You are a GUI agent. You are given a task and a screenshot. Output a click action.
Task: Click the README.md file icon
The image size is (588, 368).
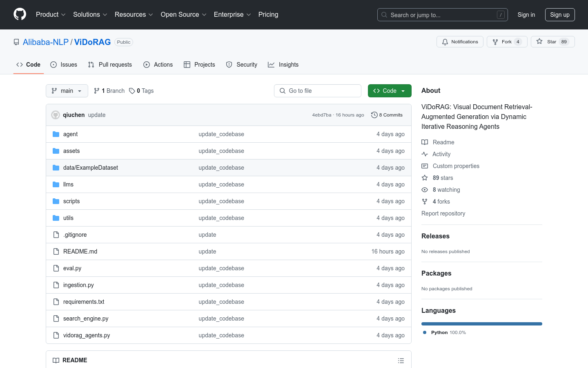[x=56, y=251]
